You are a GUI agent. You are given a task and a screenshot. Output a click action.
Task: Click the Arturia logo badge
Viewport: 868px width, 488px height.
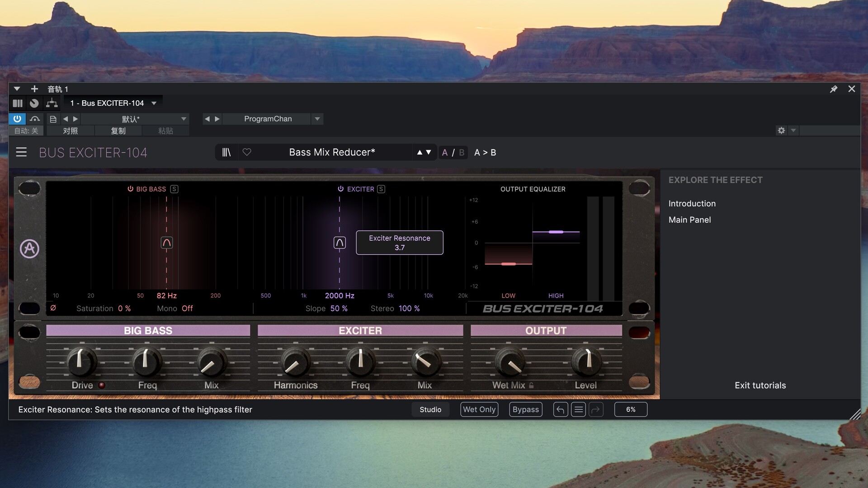(x=29, y=249)
